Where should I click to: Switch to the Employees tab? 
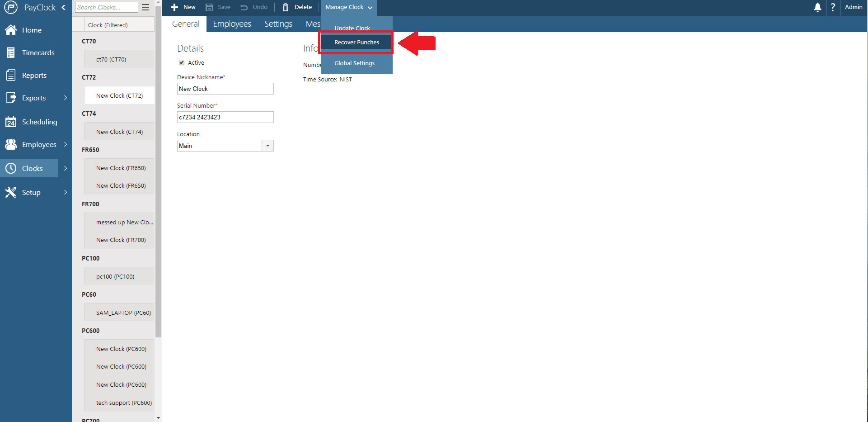pyautogui.click(x=232, y=24)
